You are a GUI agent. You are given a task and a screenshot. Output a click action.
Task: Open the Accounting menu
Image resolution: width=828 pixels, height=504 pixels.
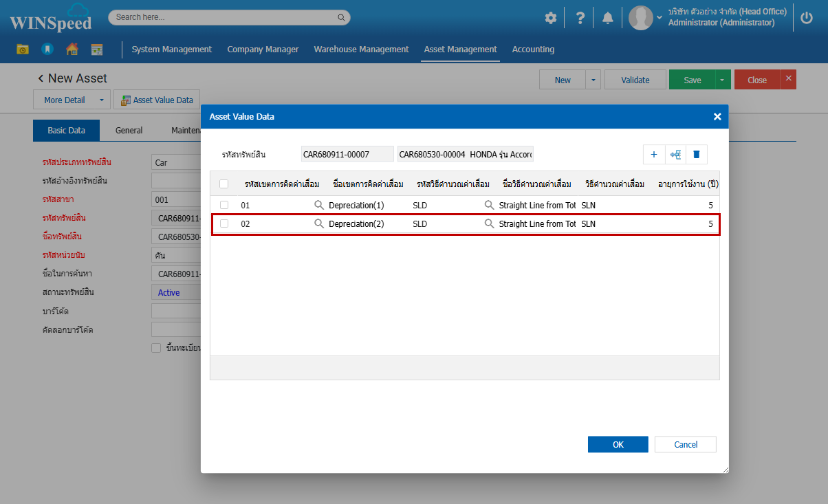533,50
